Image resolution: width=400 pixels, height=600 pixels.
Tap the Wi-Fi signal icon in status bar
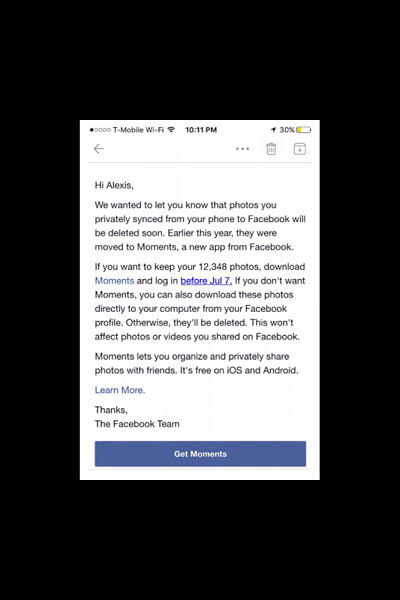click(x=171, y=129)
